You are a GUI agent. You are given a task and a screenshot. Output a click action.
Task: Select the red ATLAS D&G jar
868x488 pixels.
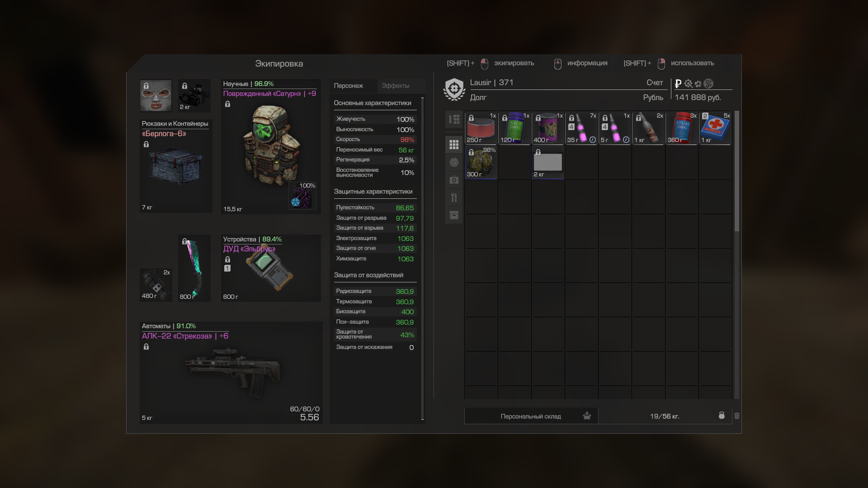point(682,128)
